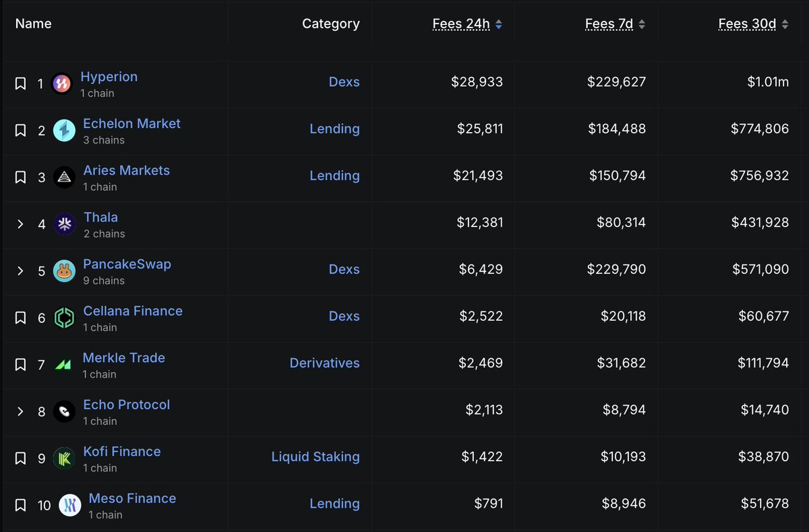The image size is (809, 532).
Task: Open Dexs category in Cellana Finance row
Action: [x=344, y=316]
